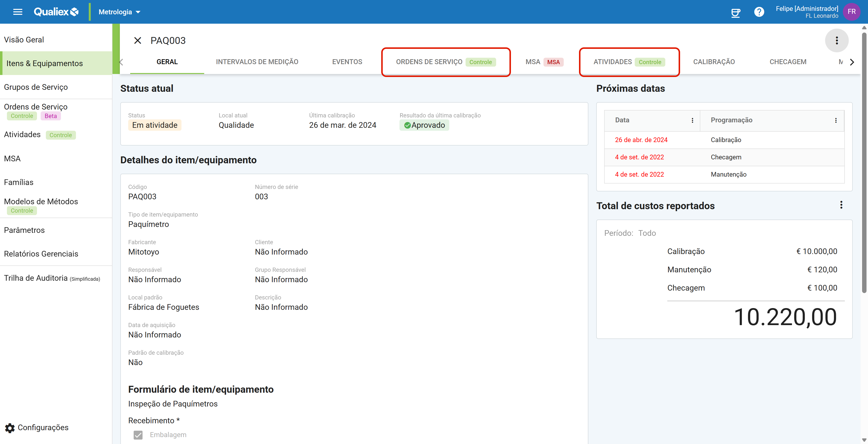Click the Local padrão Fábrica de Foguetes value

(x=163, y=307)
